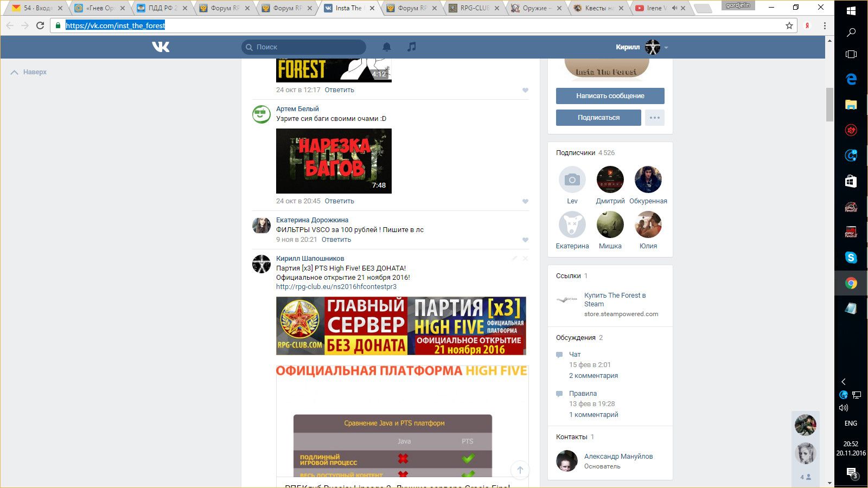Bookmark page with the star icon
868x488 pixels.
tap(789, 25)
